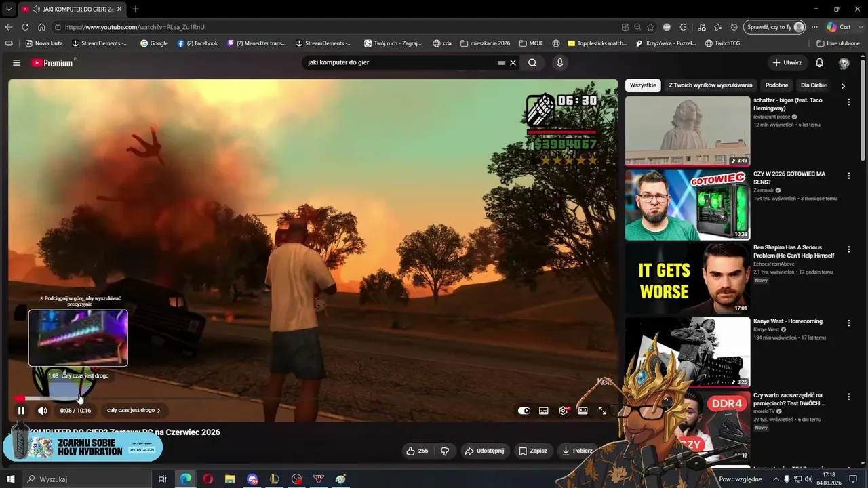The height and width of the screenshot is (488, 868).
Task: Click the Udostępnij share button
Action: click(x=484, y=451)
